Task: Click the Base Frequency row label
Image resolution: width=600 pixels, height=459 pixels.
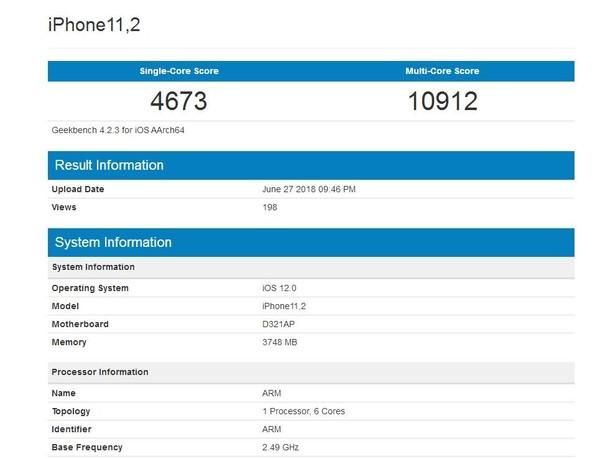Action: pos(87,447)
